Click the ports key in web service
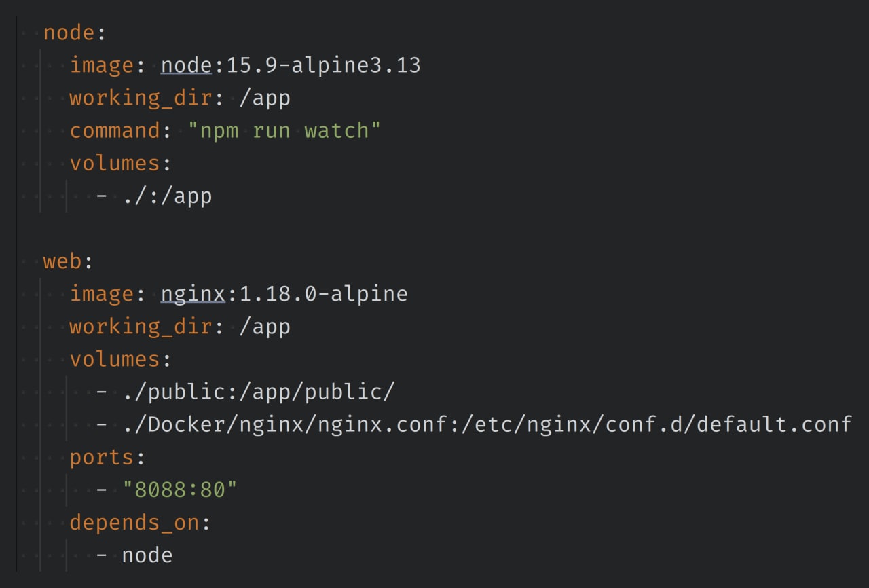This screenshot has width=869, height=588. [101, 458]
